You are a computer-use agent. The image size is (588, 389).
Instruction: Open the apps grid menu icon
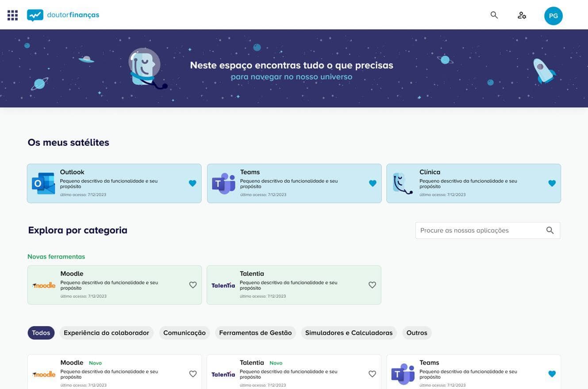pos(12,15)
